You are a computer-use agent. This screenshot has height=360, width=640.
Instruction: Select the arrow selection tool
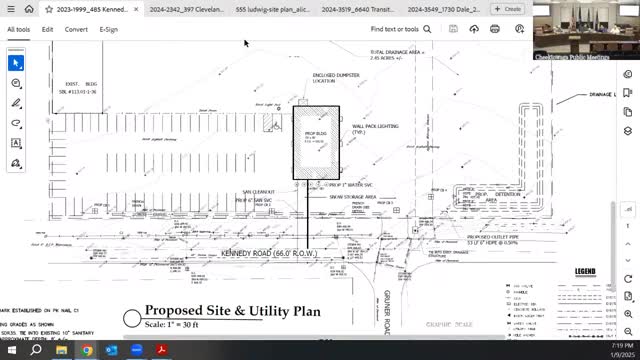(x=16, y=63)
